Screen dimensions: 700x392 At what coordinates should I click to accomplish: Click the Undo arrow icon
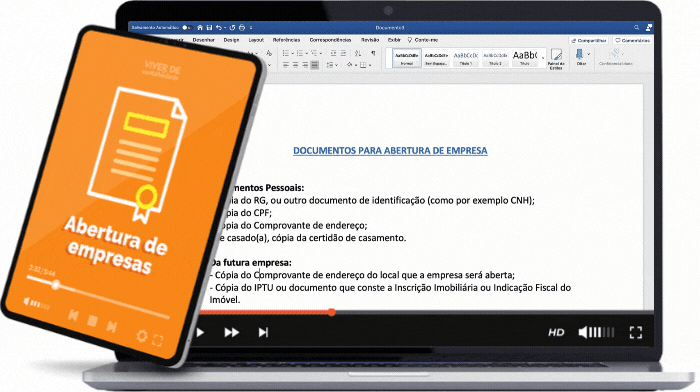(x=218, y=28)
